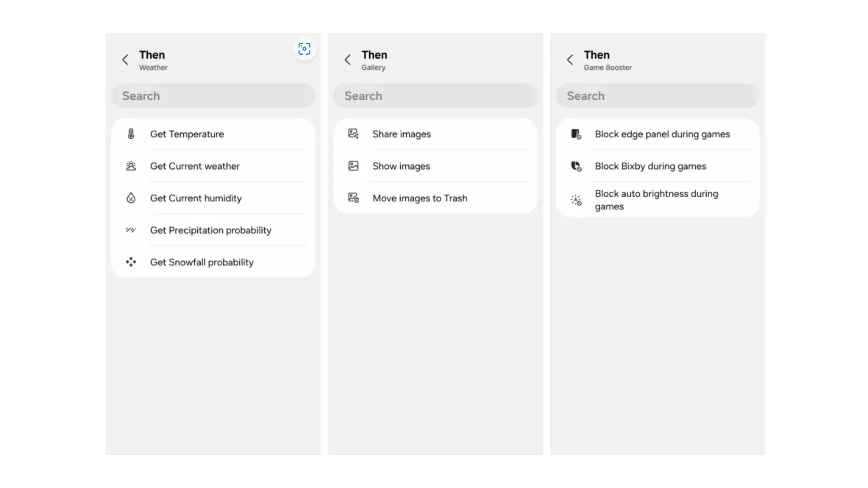The image size is (868, 488).
Task: Tap the Block Bixby shield icon
Action: (576, 166)
